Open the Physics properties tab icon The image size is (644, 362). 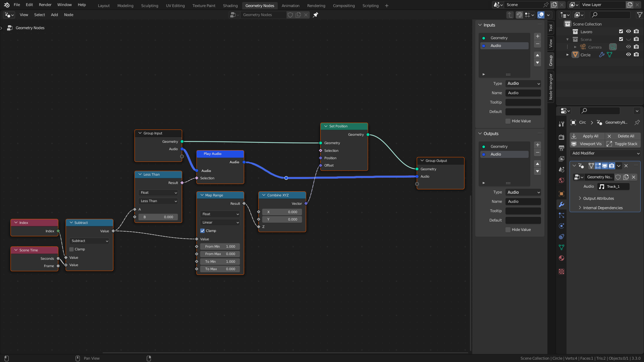[561, 226]
